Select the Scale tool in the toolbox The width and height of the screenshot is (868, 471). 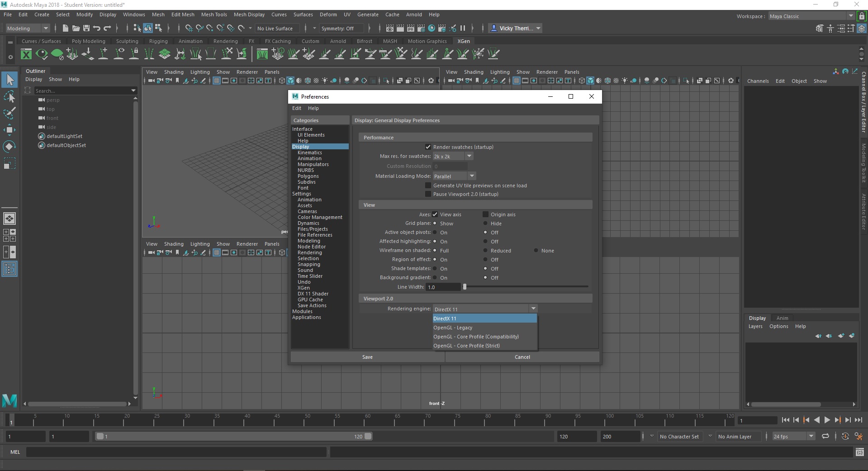tap(9, 163)
